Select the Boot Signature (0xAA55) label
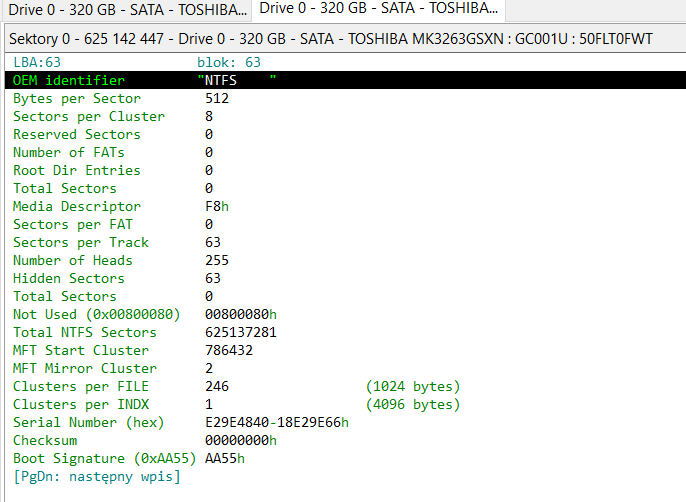 coord(105,458)
